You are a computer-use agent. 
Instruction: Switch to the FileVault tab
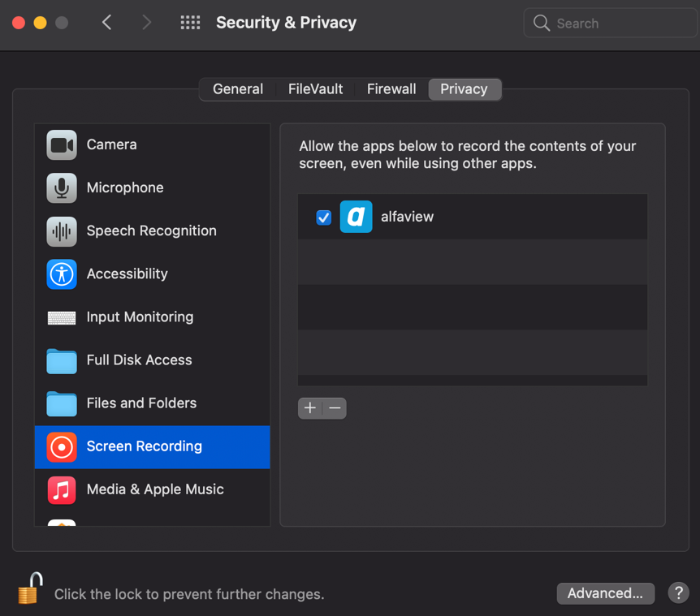[x=315, y=88]
